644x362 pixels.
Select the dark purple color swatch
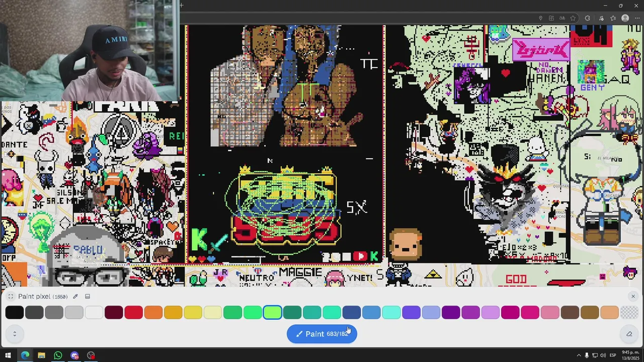pyautogui.click(x=451, y=312)
